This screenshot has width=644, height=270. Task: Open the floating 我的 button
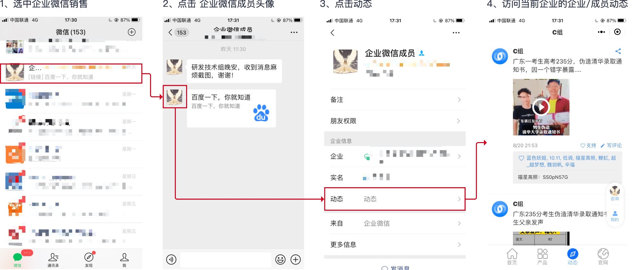[x=615, y=216]
